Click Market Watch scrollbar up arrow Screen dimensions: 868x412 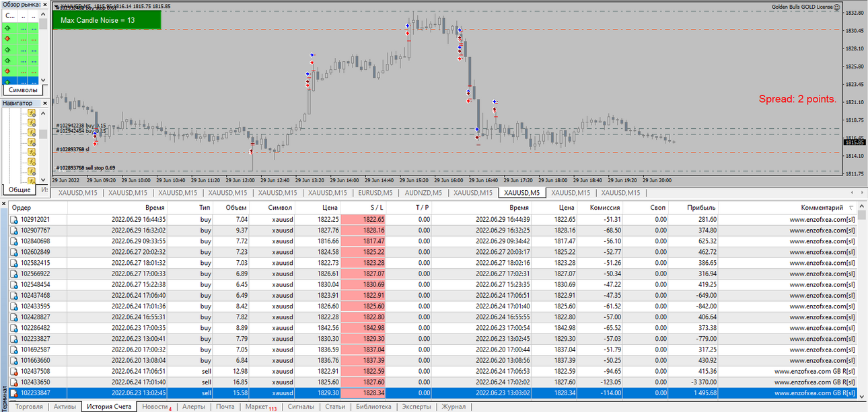point(43,13)
